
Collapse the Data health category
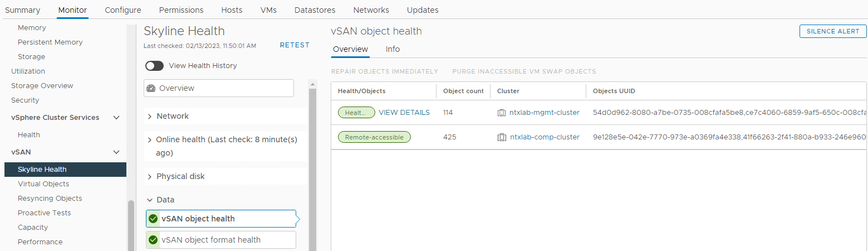click(x=150, y=200)
